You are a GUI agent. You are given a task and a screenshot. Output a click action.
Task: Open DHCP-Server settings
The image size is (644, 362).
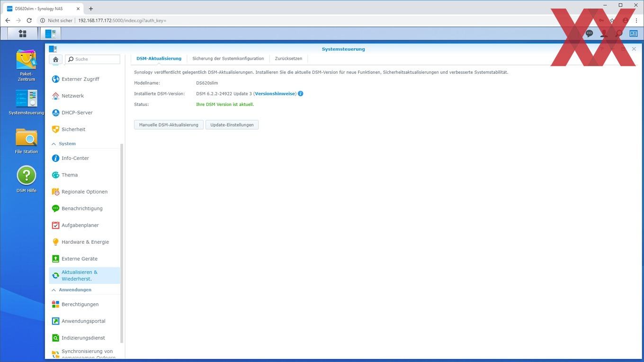tap(84, 113)
